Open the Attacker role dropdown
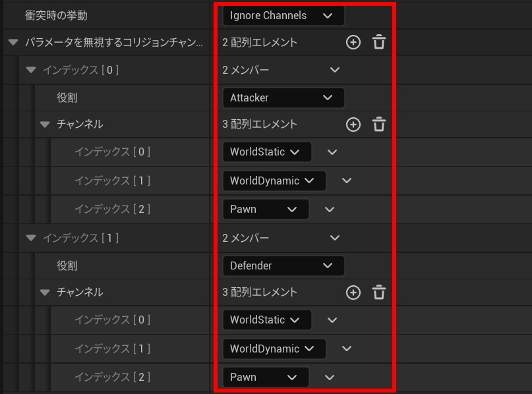The width and height of the screenshot is (532, 394). pos(283,98)
